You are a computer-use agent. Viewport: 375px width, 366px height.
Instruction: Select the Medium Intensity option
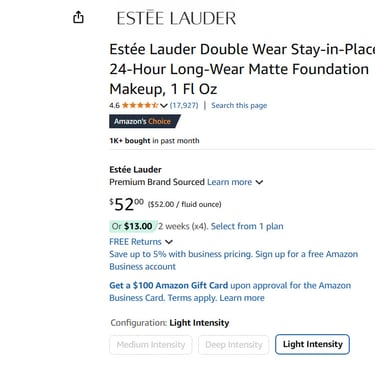point(151,345)
